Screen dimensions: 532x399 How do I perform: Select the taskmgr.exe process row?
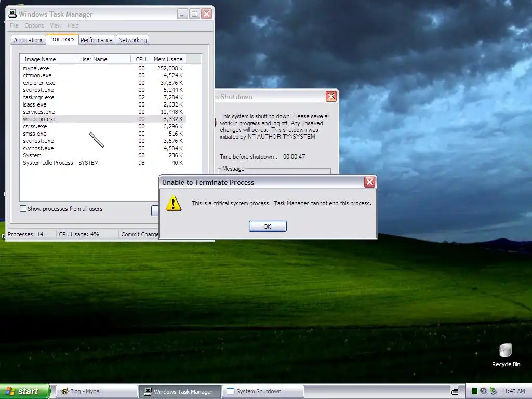tap(103, 97)
